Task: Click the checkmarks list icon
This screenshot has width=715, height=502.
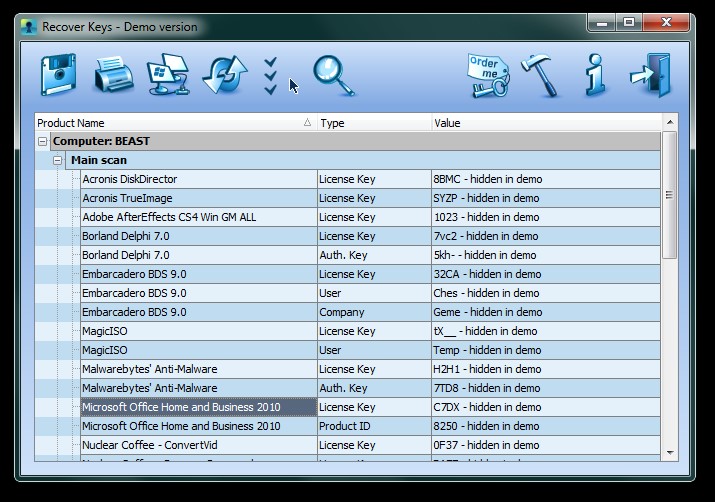Action: pos(270,76)
